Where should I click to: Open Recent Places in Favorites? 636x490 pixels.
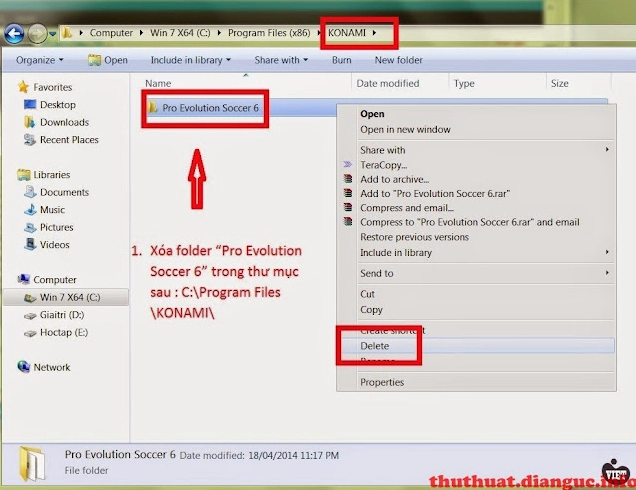[x=69, y=140]
